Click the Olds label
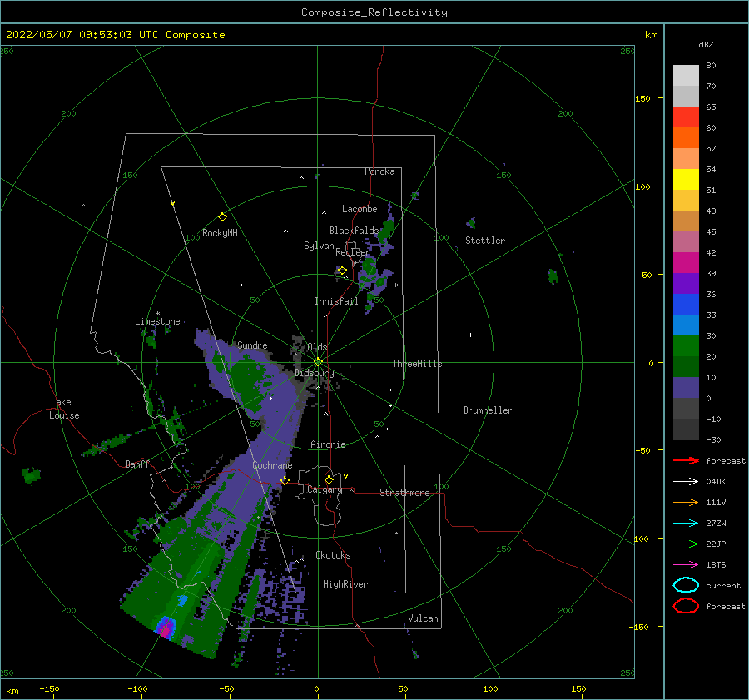 [317, 347]
